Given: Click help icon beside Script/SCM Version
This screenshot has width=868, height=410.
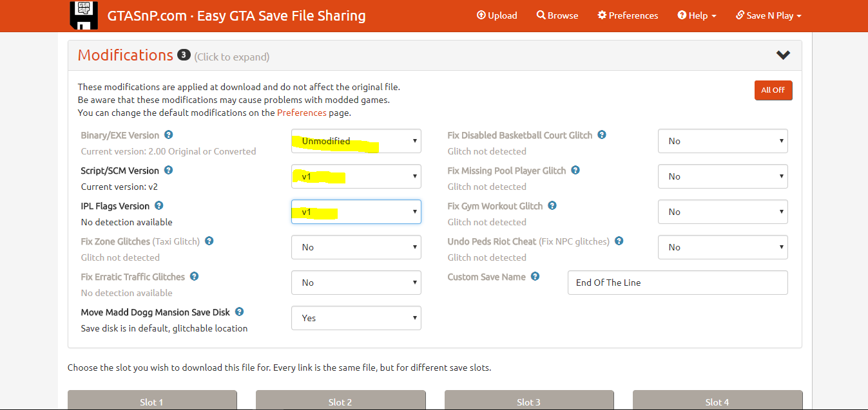Looking at the screenshot, I should click(x=168, y=171).
